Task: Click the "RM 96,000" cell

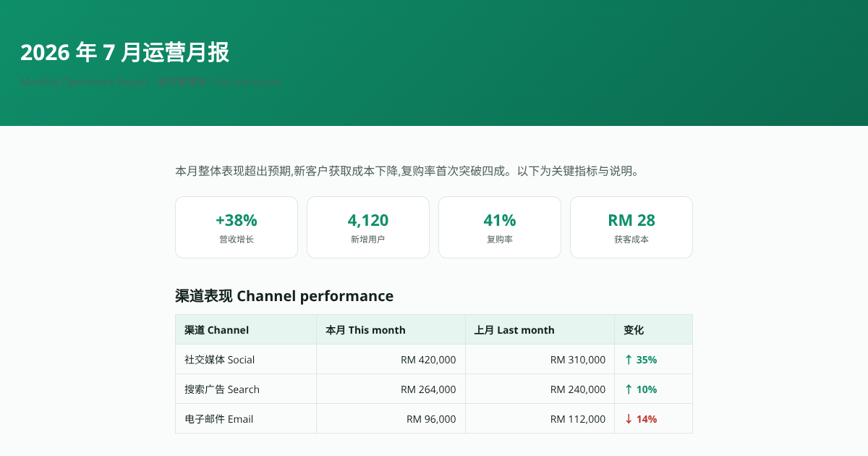Action: tap(391, 419)
